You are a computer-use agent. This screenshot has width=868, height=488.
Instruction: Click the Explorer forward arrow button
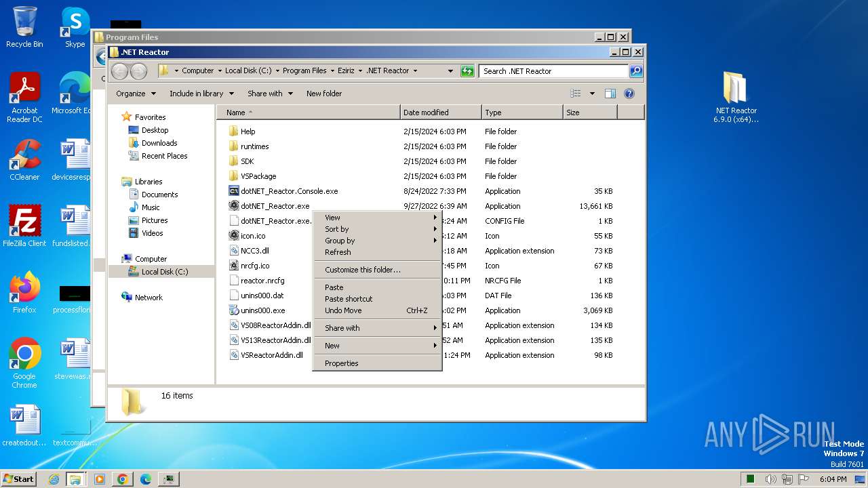pyautogui.click(x=138, y=70)
